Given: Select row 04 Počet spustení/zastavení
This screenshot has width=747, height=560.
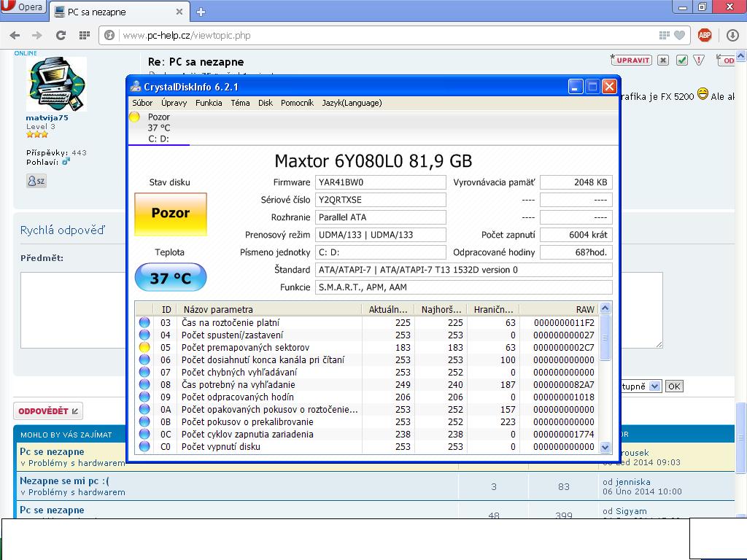Looking at the screenshot, I should click(x=366, y=335).
